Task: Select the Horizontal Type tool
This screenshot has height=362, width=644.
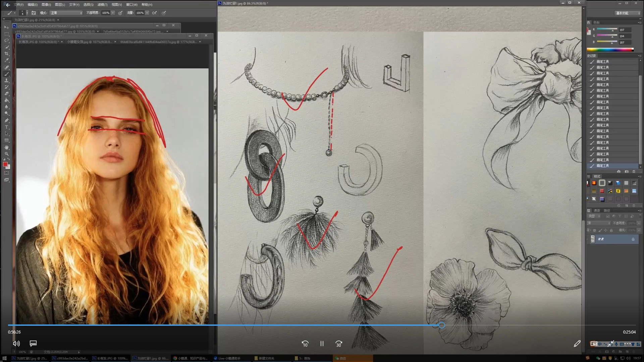Action: [x=6, y=127]
